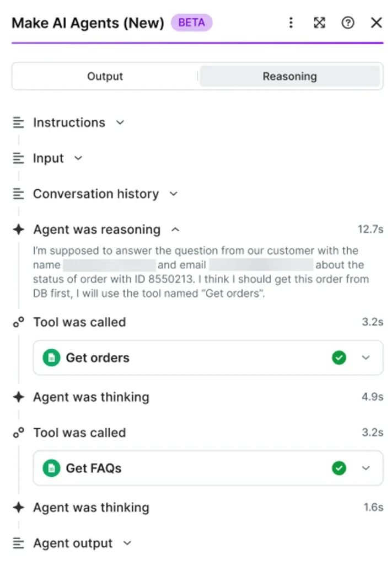Click the green success checkmark on Get FAQs
The width and height of the screenshot is (392, 565).
pos(339,468)
